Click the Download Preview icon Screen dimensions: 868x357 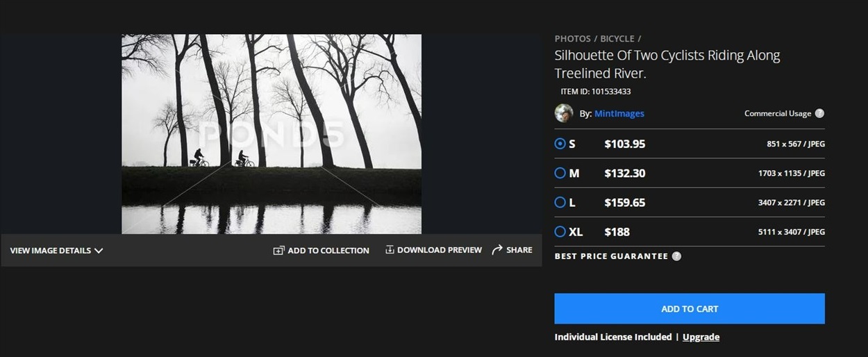coord(390,249)
